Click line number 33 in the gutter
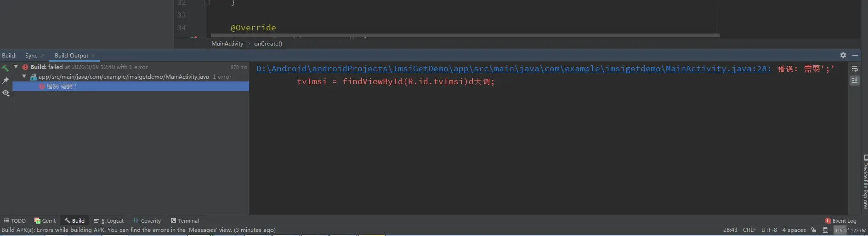The width and height of the screenshot is (868, 236). point(182,15)
